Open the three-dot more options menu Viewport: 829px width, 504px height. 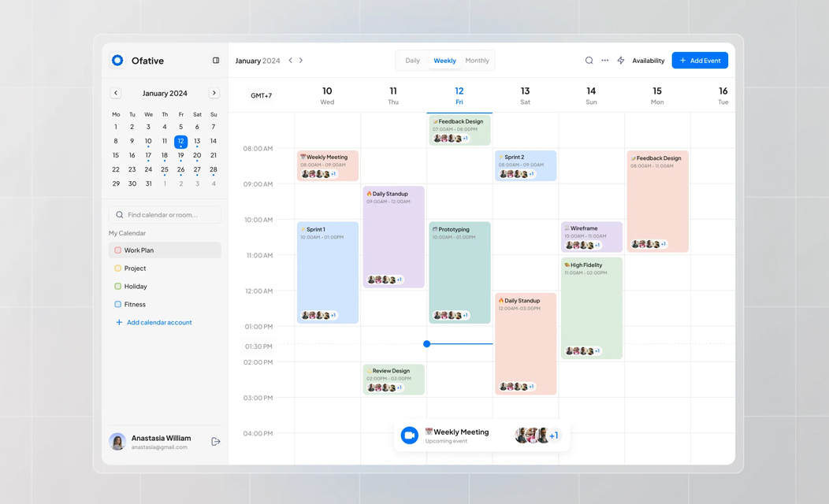coord(604,61)
